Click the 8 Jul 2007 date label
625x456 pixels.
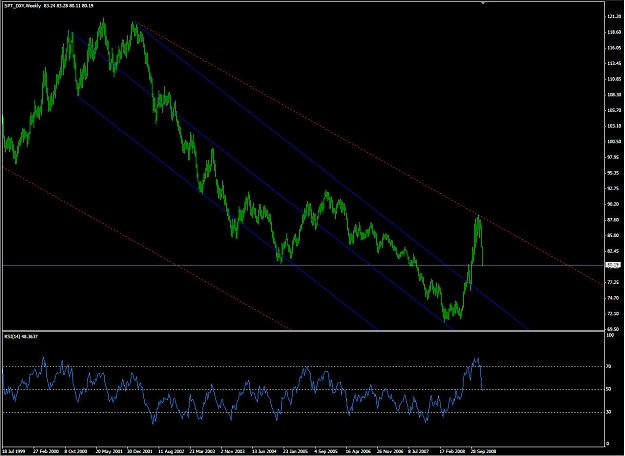(x=419, y=451)
